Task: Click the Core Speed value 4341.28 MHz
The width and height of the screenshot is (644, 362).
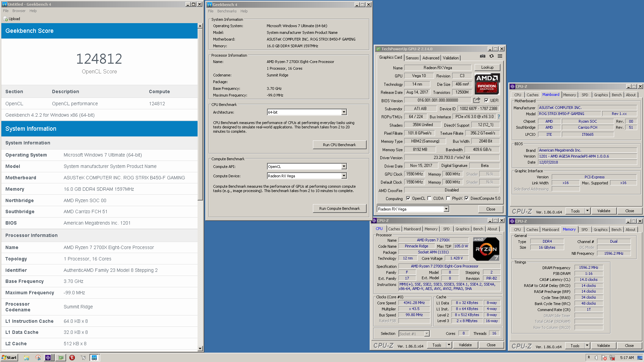Action: 414,303
